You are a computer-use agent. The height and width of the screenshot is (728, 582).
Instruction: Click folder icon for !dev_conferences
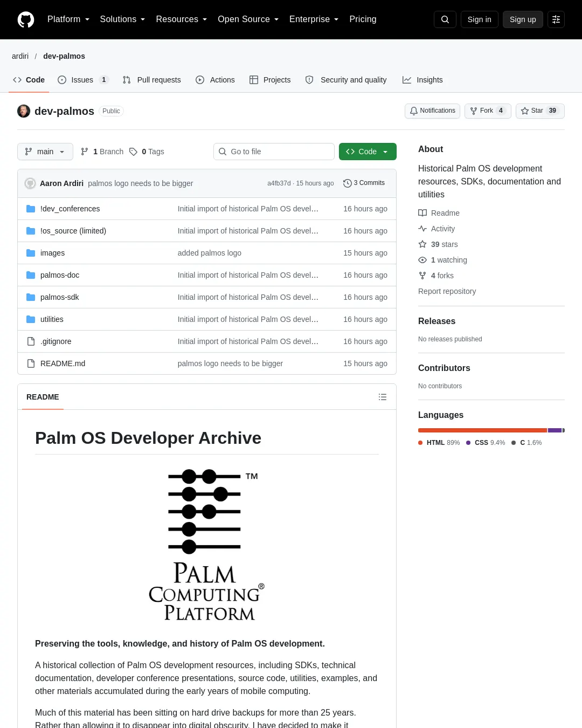31,209
